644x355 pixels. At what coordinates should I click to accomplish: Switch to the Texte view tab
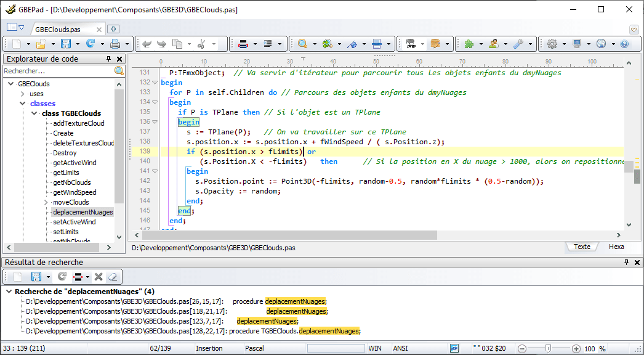click(x=582, y=247)
